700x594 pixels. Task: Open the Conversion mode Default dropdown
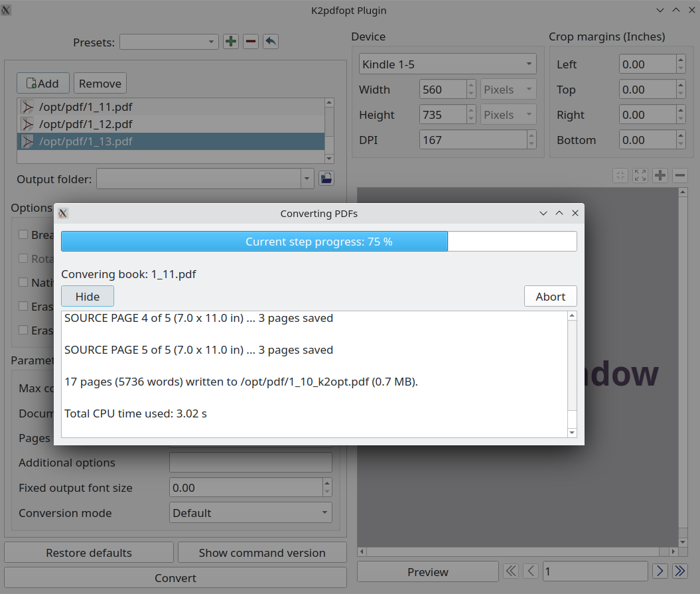pyautogui.click(x=250, y=513)
